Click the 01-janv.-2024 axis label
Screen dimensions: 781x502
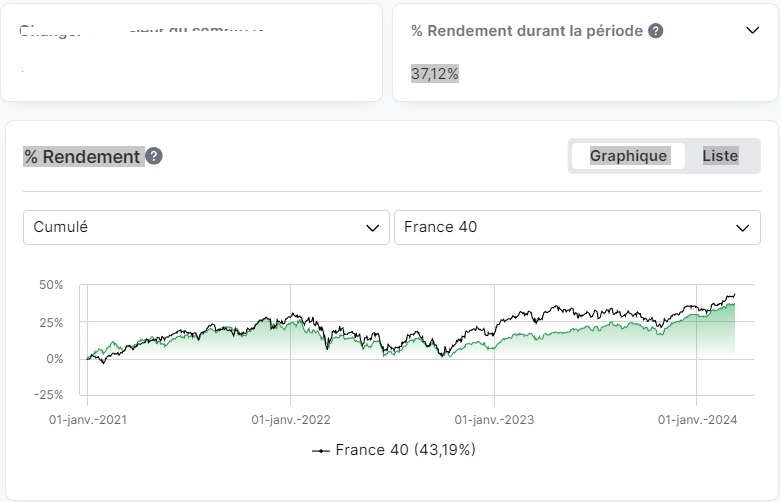point(697,420)
